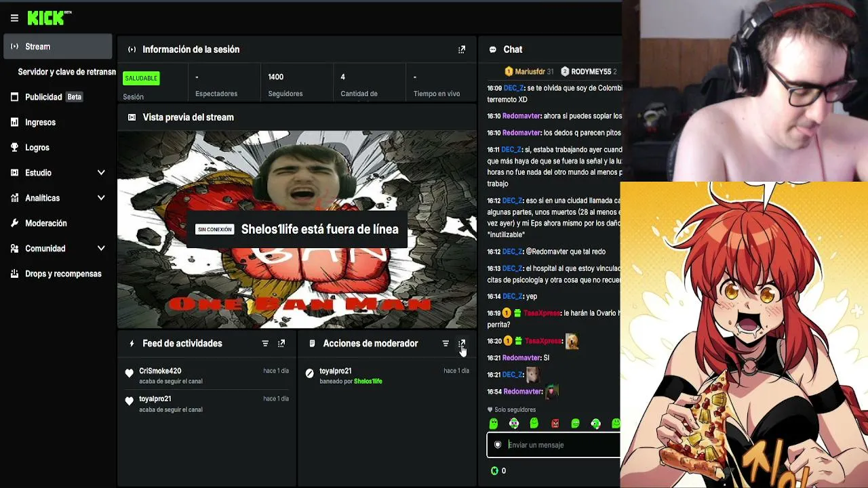Click the offline stream preview image
The image size is (868, 488).
tap(297, 230)
